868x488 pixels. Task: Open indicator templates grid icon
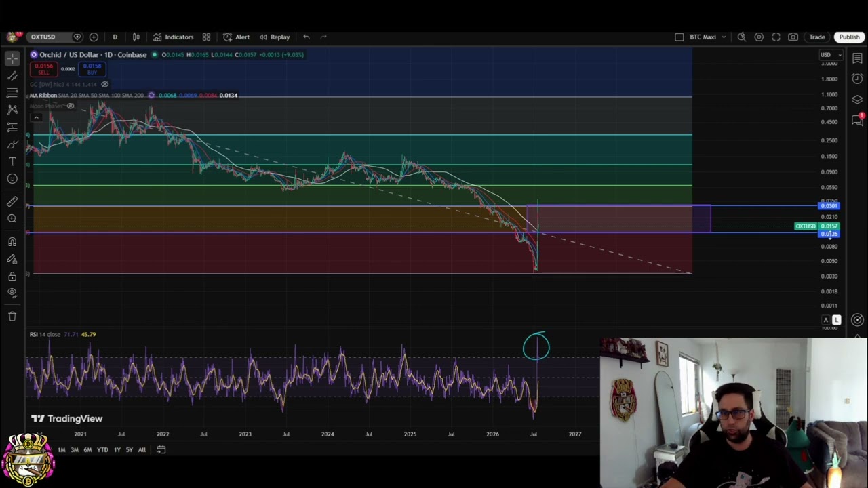click(206, 37)
